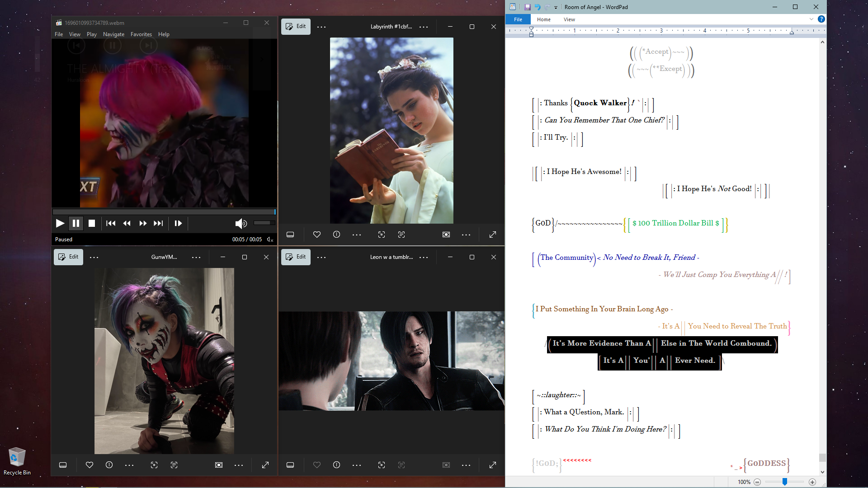Toggle filmstrip in GunwYM photo window
Screen dimensions: 868x488
click(63, 465)
